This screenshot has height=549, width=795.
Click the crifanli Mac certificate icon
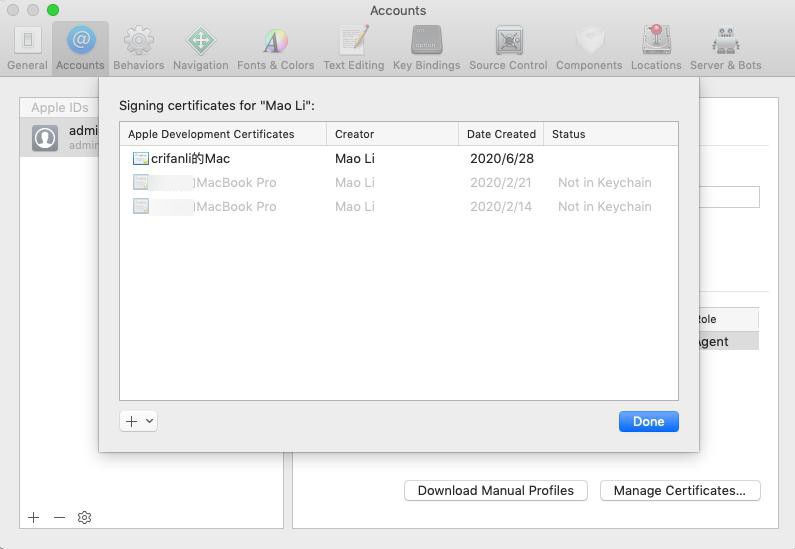point(140,159)
